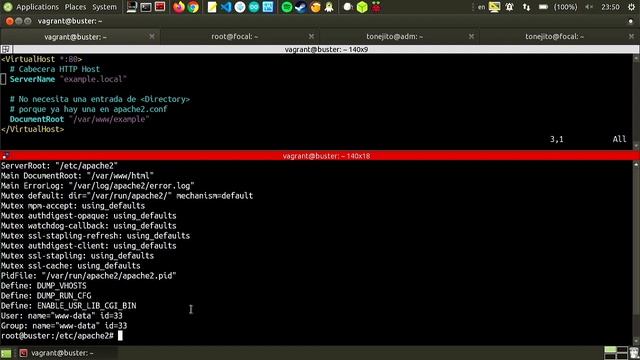The image size is (640, 360).
Task: Click the Terminator split-grid icon of top pane
Action: [x=6, y=49]
